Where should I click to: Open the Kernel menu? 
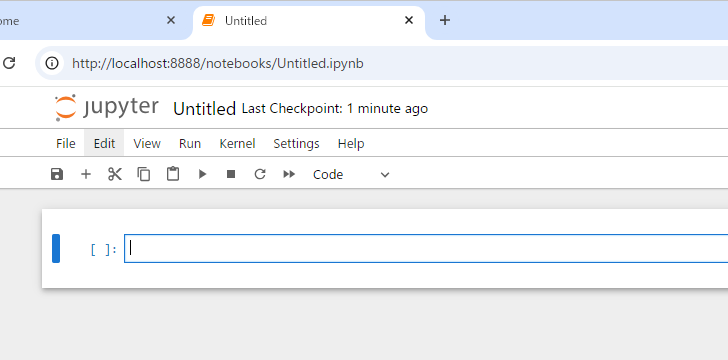coord(237,144)
